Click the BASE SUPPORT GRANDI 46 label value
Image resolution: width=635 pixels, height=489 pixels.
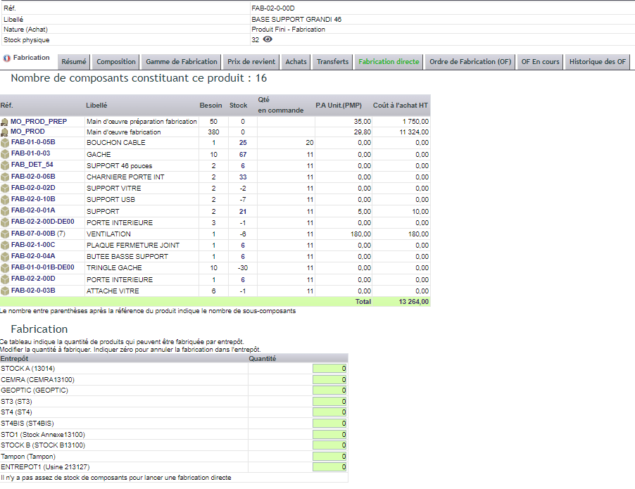pos(296,19)
